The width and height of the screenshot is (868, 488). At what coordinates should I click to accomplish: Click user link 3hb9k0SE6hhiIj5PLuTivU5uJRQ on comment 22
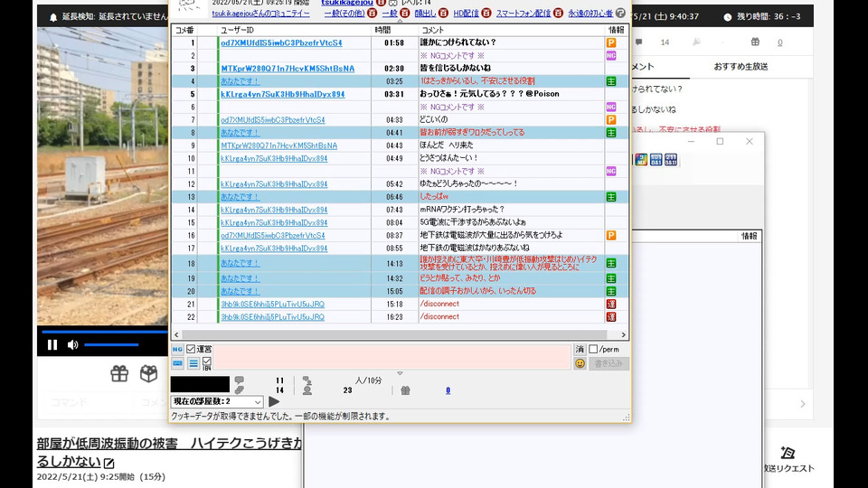pyautogui.click(x=272, y=317)
